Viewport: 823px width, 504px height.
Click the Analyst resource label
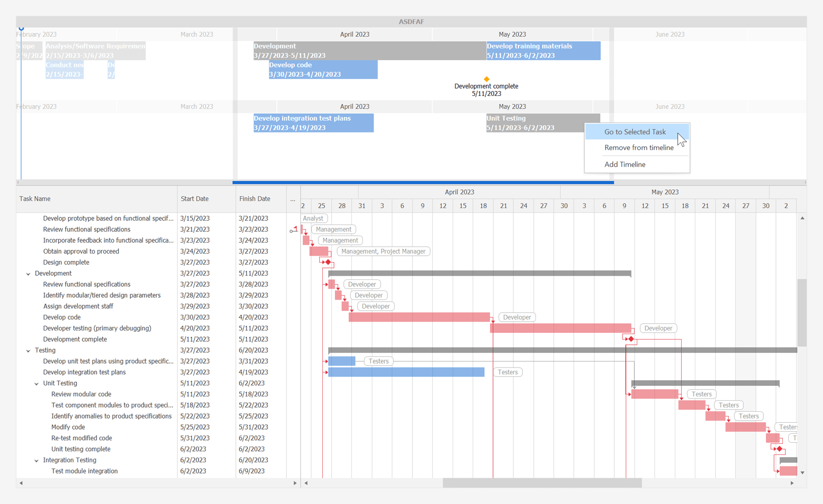(x=313, y=218)
